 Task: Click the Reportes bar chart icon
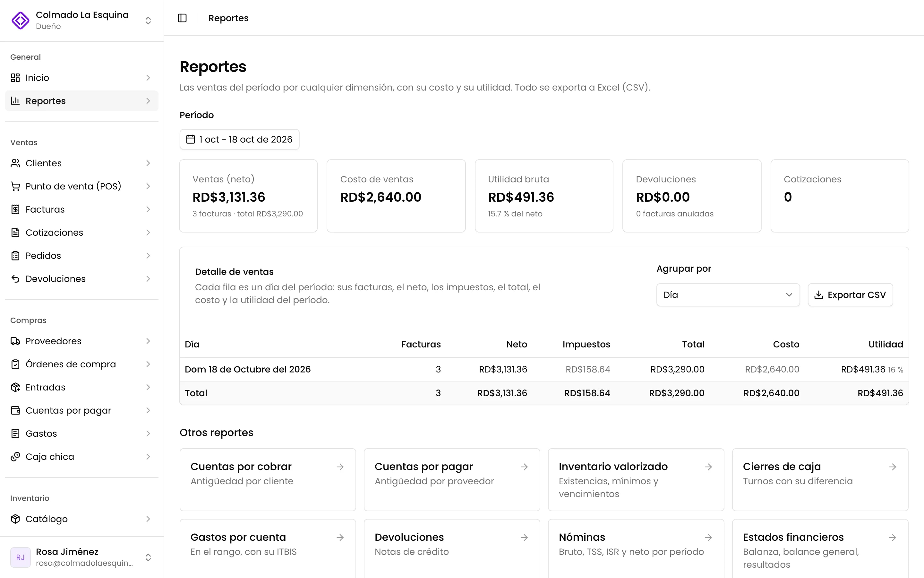[x=15, y=101]
